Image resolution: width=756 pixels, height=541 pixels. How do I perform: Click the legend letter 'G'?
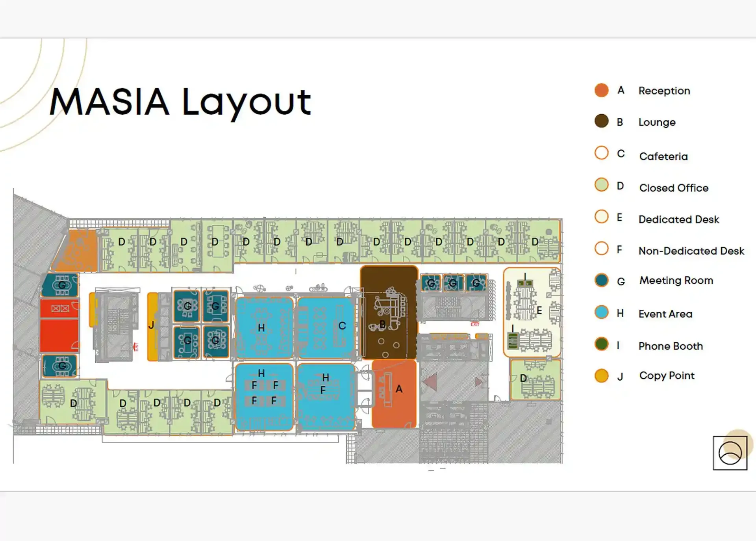coord(621,281)
